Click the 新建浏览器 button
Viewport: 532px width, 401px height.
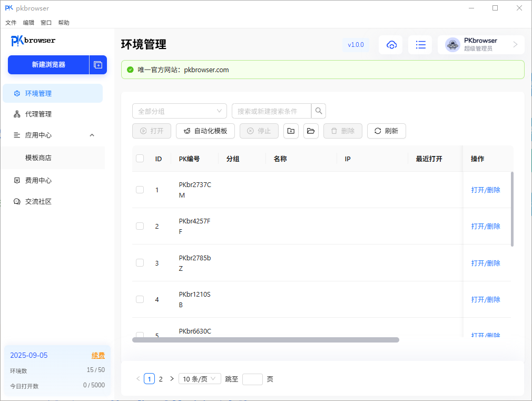[x=48, y=64]
